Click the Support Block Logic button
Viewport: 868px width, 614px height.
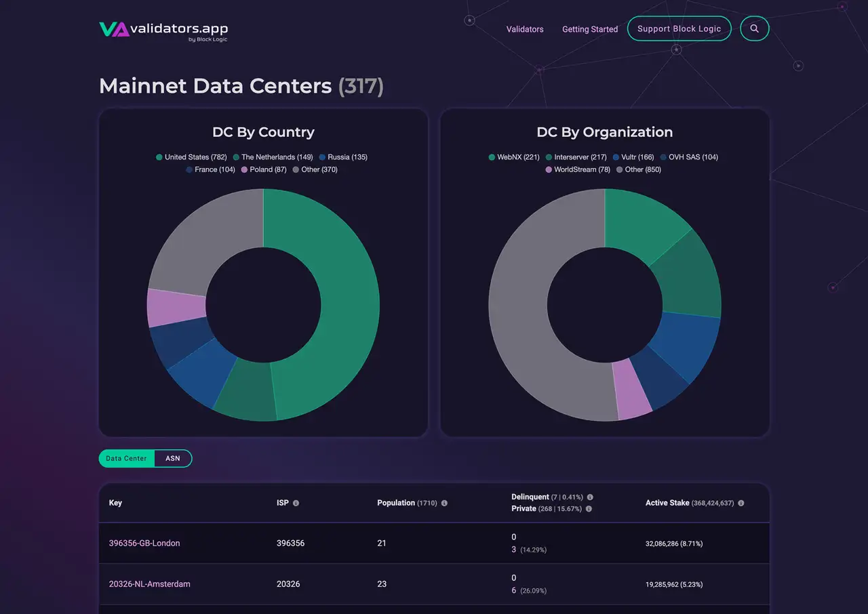click(679, 28)
